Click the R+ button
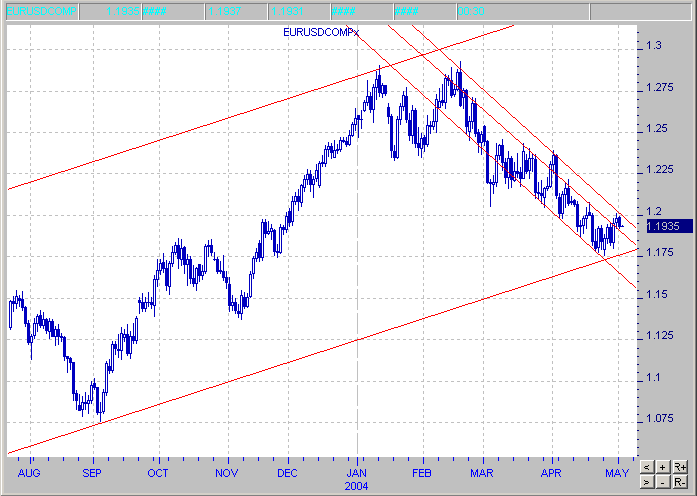This screenshot has width=697, height=496. (681, 466)
